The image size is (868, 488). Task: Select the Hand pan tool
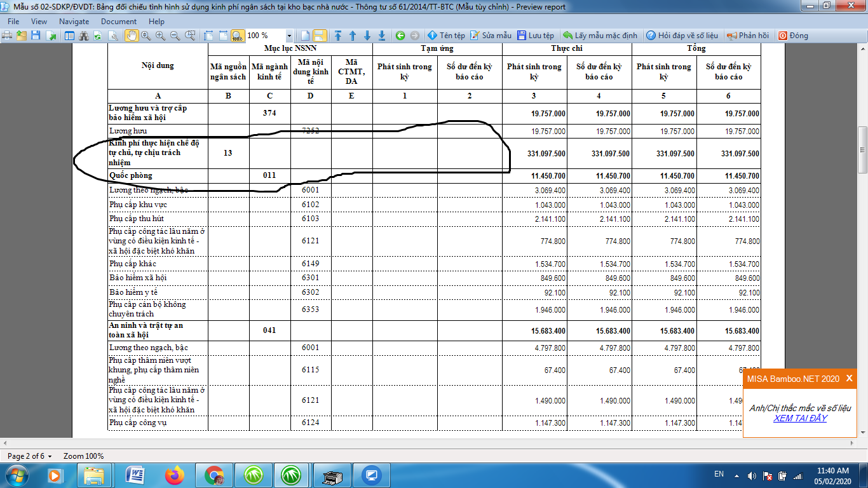(132, 36)
